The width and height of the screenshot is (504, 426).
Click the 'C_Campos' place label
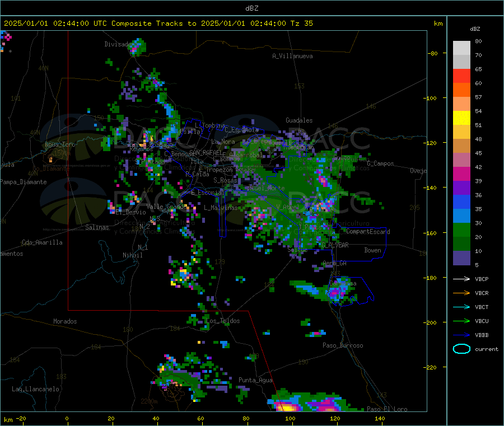[381, 163]
